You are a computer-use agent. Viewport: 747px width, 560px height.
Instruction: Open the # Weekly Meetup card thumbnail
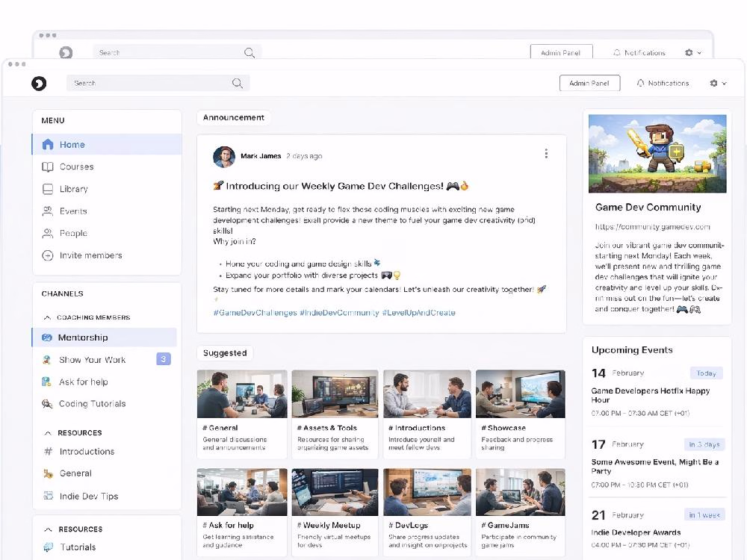(335, 492)
